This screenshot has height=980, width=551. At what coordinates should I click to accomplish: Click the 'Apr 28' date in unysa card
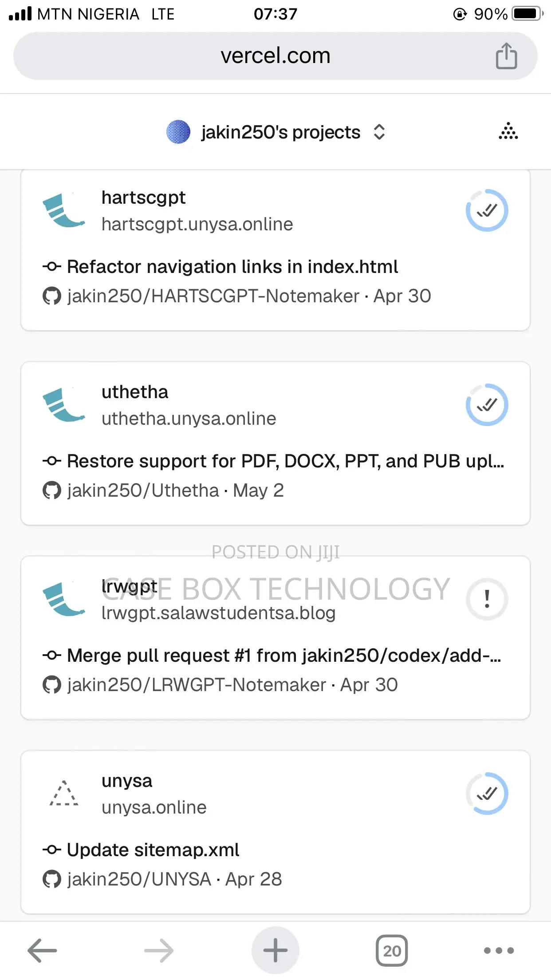[254, 879]
